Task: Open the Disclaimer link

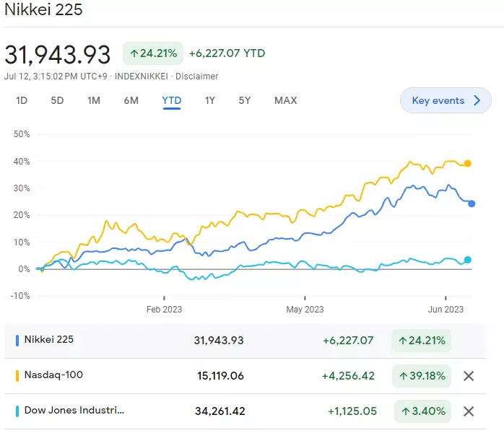Action: pyautogui.click(x=196, y=76)
